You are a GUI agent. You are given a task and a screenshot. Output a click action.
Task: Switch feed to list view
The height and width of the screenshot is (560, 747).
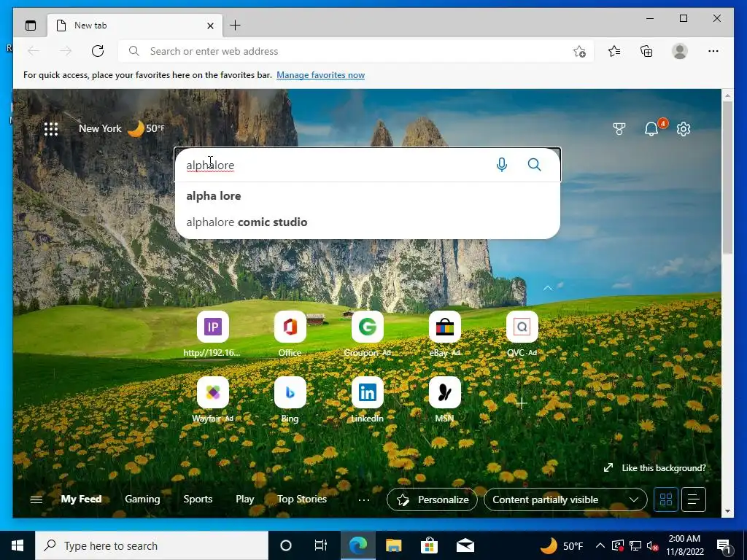694,499
